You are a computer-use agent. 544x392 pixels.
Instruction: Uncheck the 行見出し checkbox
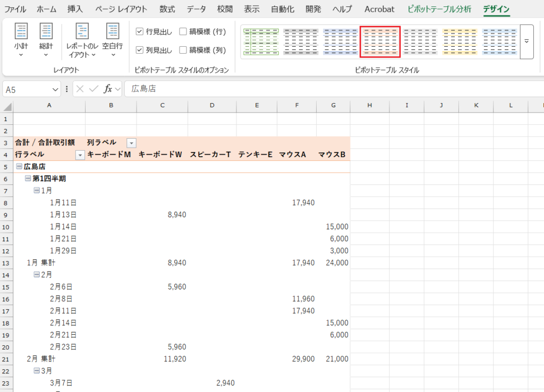[140, 32]
